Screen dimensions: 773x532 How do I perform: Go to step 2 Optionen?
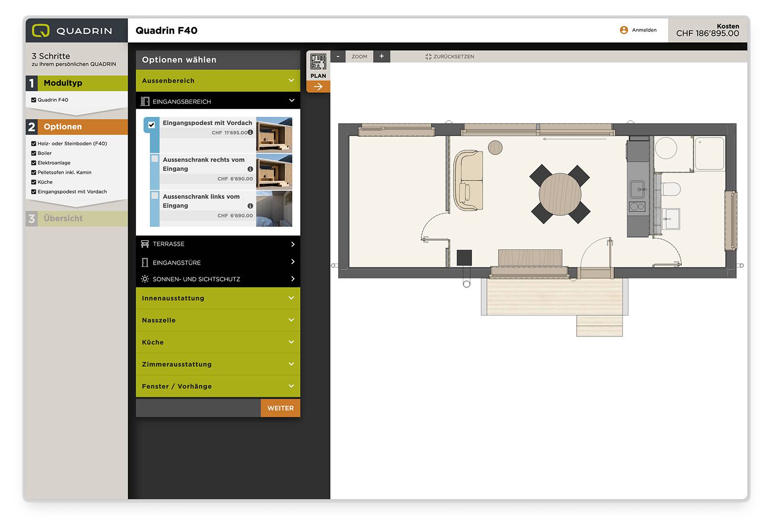[x=76, y=127]
